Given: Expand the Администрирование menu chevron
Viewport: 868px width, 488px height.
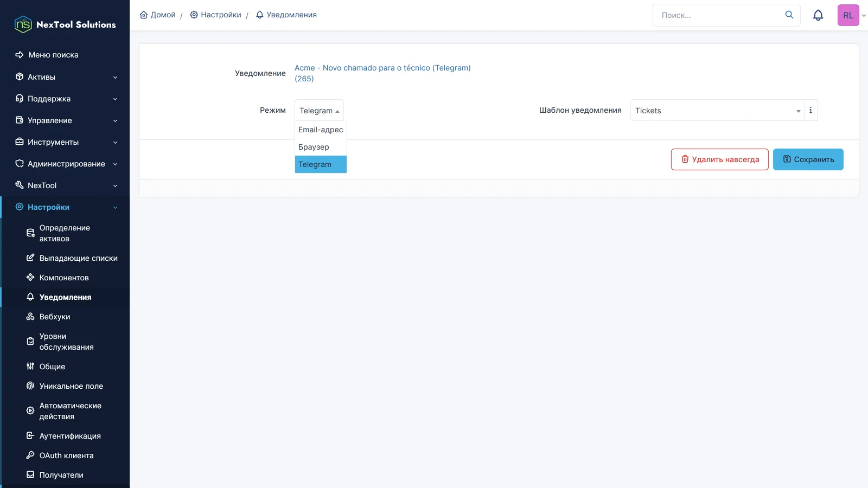Looking at the screenshot, I should click(x=115, y=164).
